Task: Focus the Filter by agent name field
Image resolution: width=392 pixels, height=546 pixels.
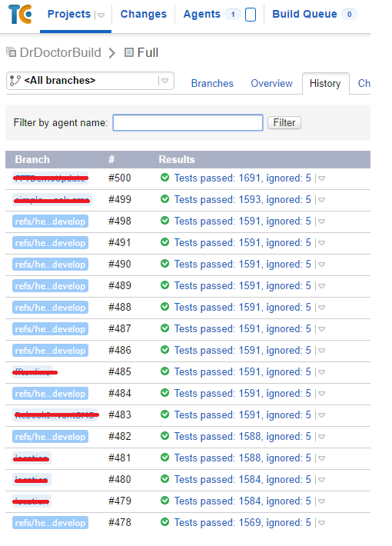Action: pos(188,122)
